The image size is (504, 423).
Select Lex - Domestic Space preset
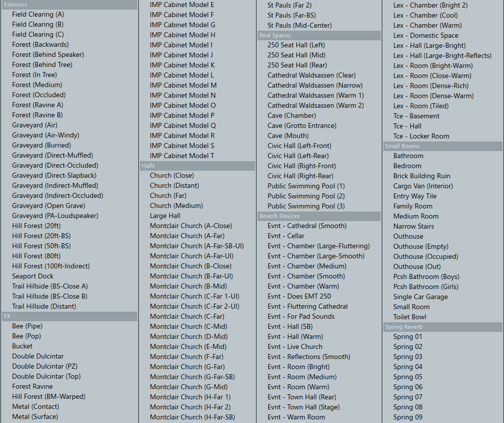(426, 35)
